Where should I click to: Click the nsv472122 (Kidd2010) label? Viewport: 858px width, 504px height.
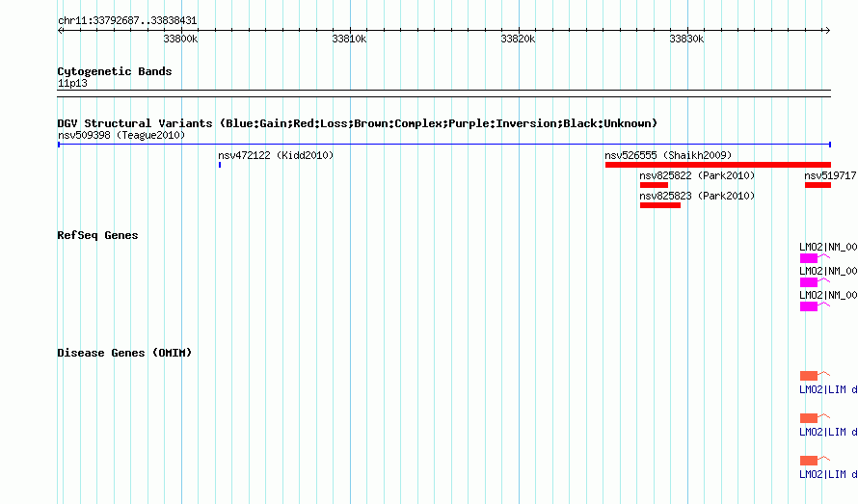pos(276,155)
